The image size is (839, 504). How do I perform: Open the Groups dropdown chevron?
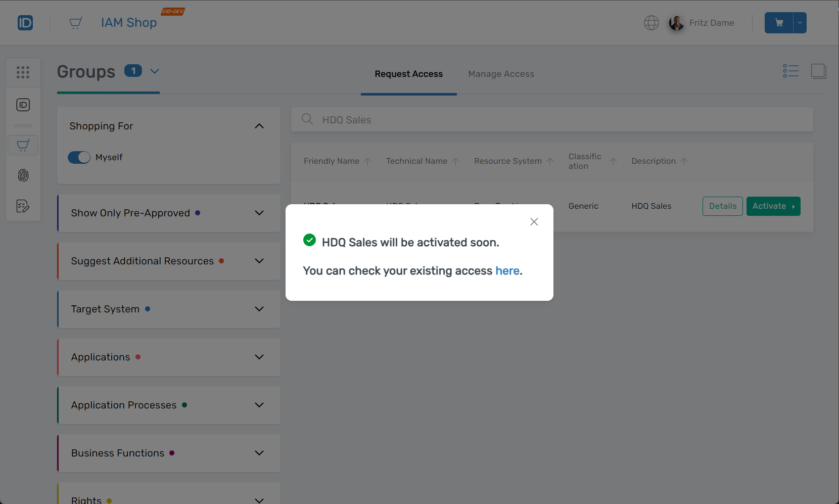pos(155,71)
